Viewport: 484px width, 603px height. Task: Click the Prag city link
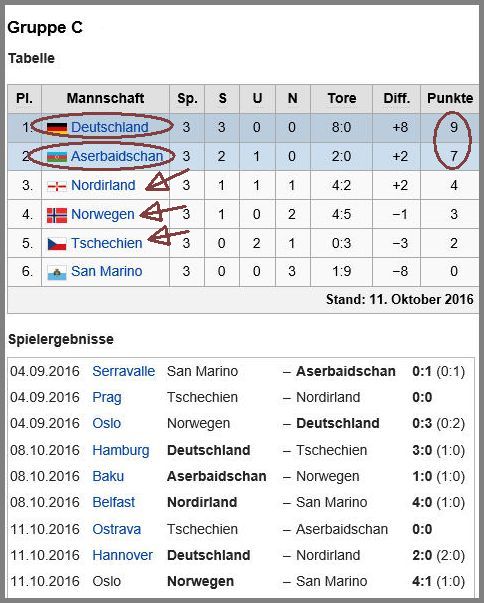pos(106,397)
